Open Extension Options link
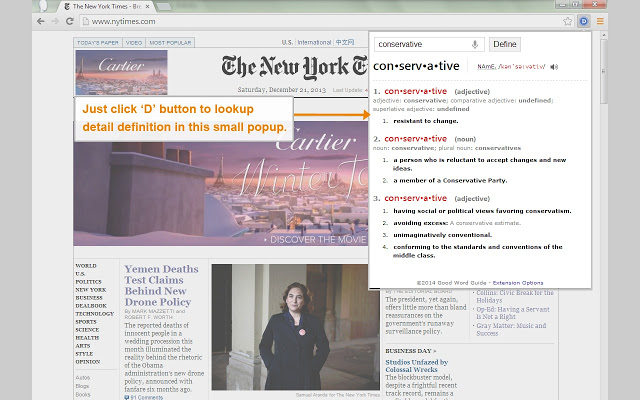 point(518,282)
